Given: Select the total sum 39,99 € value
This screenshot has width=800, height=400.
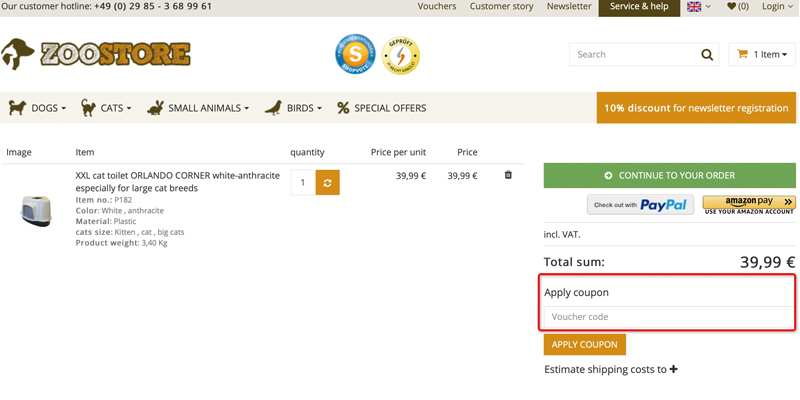Looking at the screenshot, I should 768,262.
